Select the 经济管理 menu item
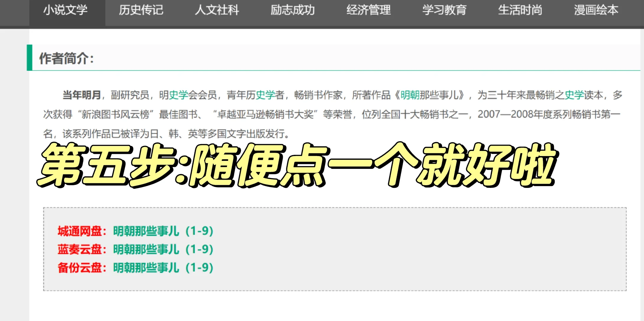Screen dimensions: 644x321 click(x=369, y=10)
